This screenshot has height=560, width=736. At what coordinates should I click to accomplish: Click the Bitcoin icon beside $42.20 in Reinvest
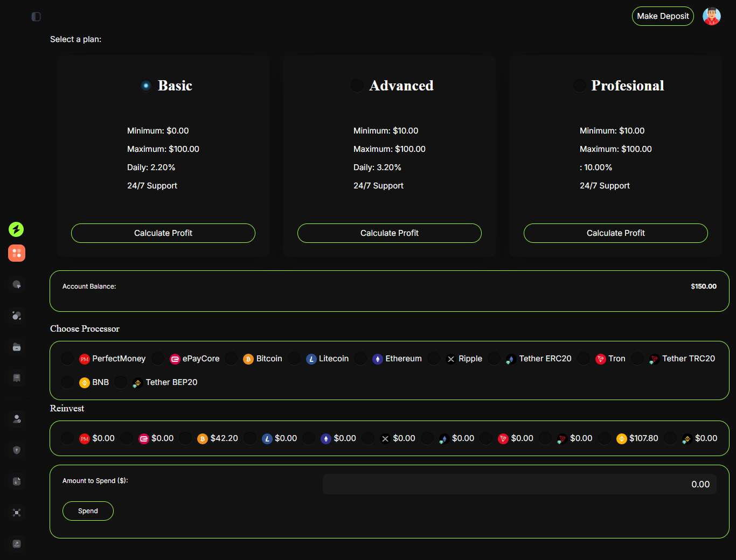tap(203, 439)
